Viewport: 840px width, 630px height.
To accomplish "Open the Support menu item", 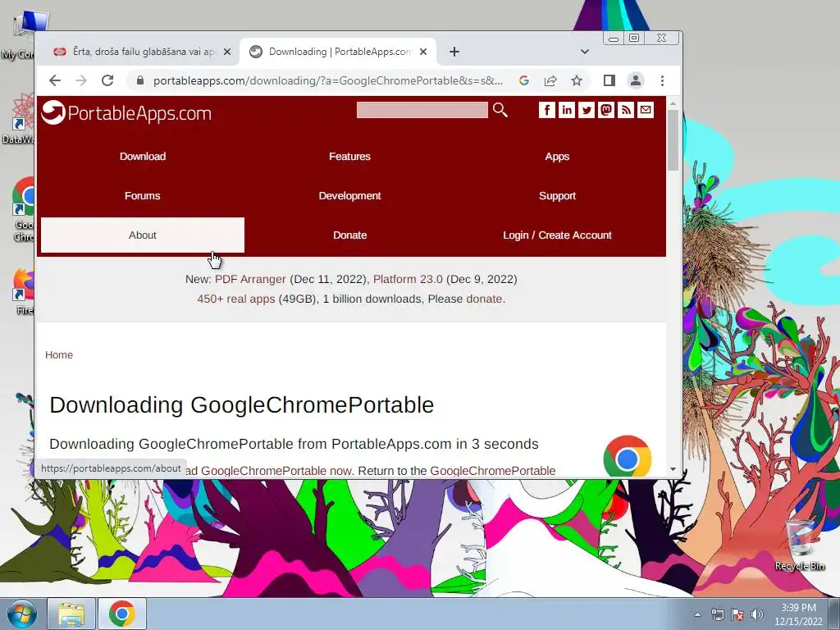I will 557,195.
